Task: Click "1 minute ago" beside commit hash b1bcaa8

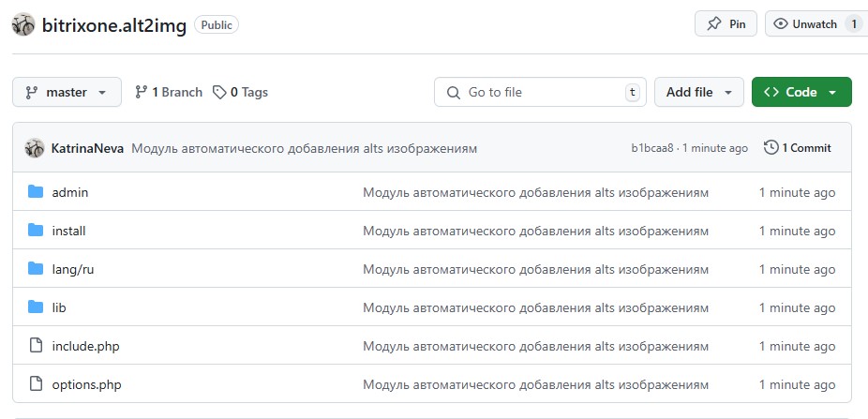Action: coord(714,148)
